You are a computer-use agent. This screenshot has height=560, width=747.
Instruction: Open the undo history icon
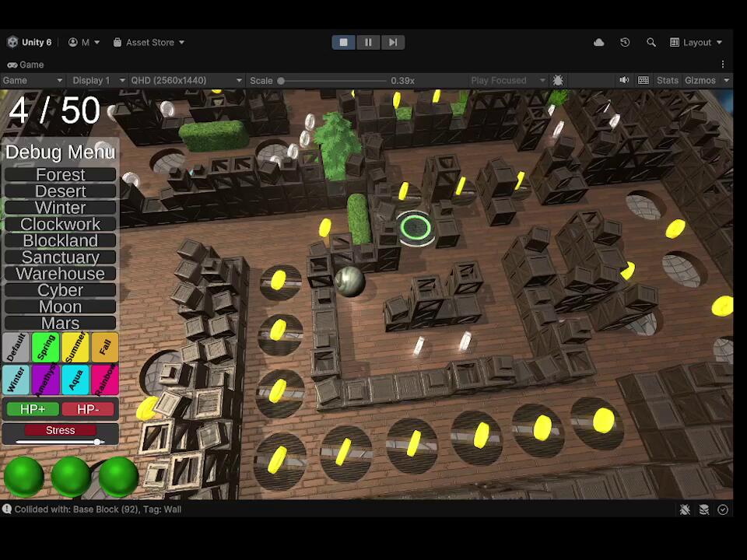[x=625, y=42]
